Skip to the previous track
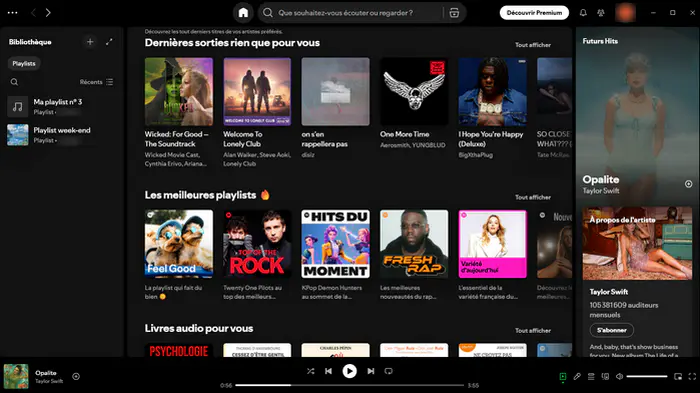This screenshot has height=393, width=700. (x=329, y=371)
